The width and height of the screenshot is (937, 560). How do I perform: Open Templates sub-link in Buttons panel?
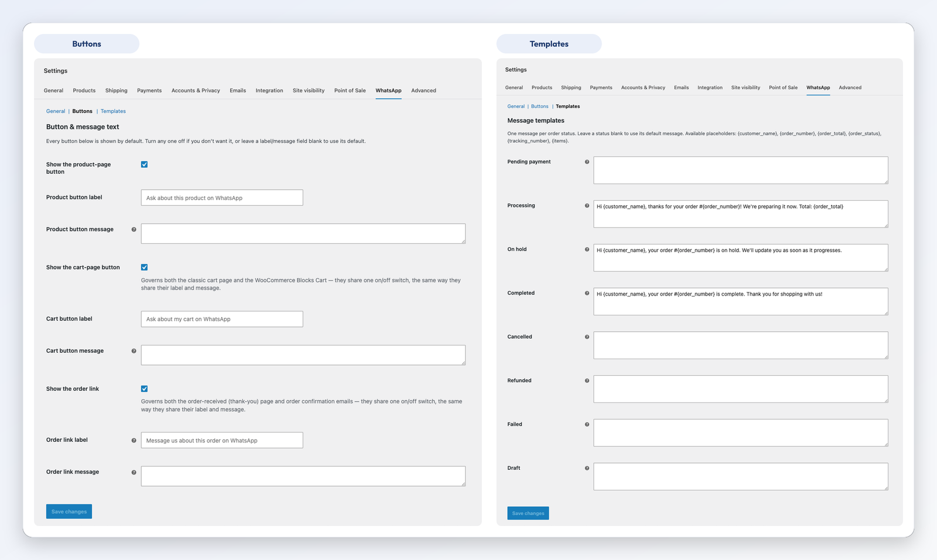pos(113,111)
